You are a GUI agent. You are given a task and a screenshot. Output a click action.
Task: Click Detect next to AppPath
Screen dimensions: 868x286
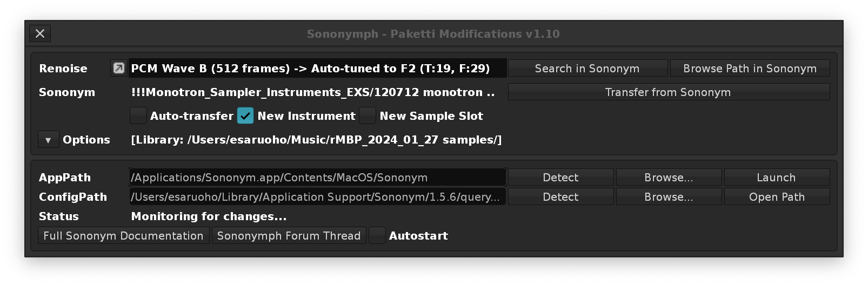(560, 178)
